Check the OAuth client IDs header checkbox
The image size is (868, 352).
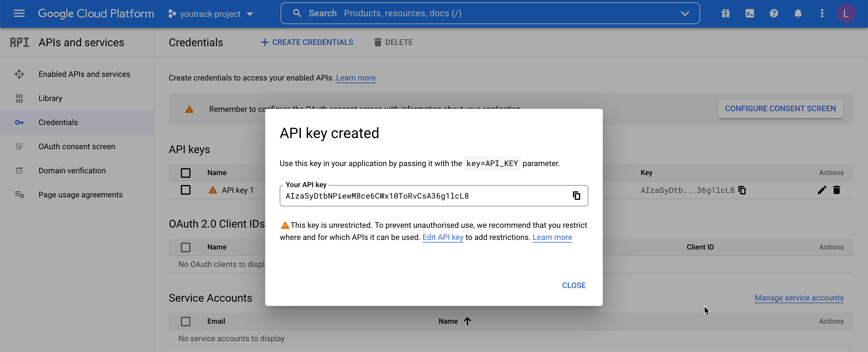pyautogui.click(x=186, y=247)
